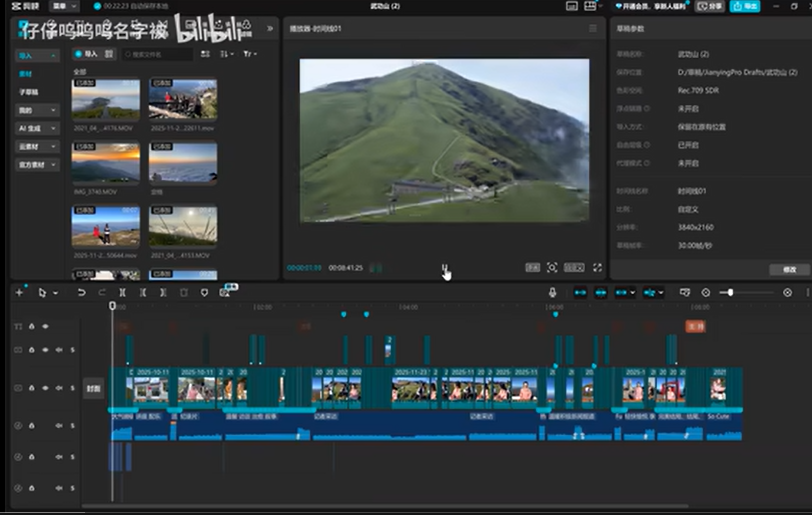The width and height of the screenshot is (812, 515).
Task: Mute the main video track speaker
Action: point(59,388)
